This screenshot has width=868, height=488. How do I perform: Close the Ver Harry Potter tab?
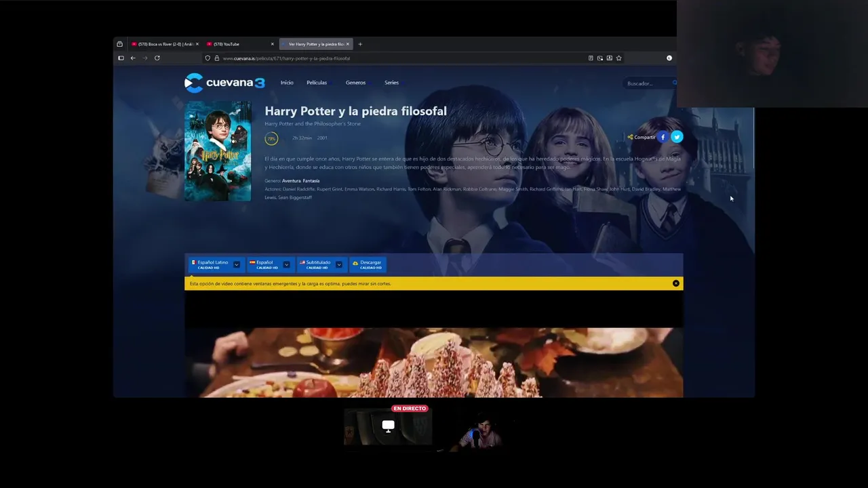point(348,44)
